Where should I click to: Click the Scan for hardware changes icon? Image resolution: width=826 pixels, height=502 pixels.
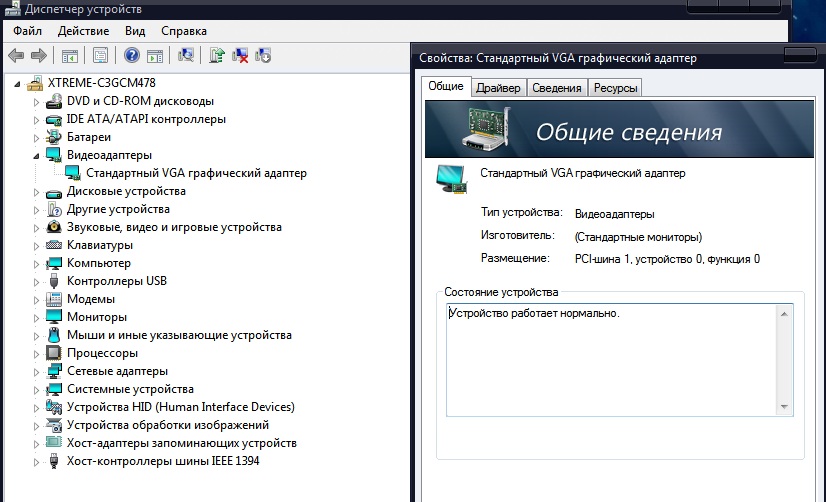(x=186, y=55)
